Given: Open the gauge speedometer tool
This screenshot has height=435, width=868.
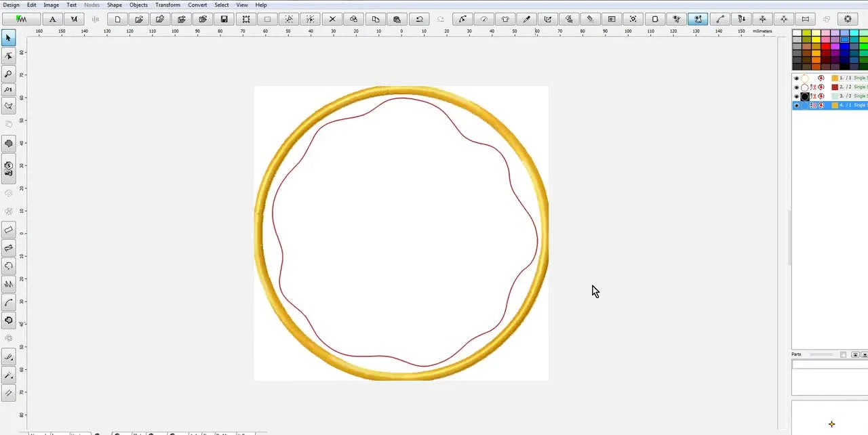Looking at the screenshot, I should (x=484, y=19).
